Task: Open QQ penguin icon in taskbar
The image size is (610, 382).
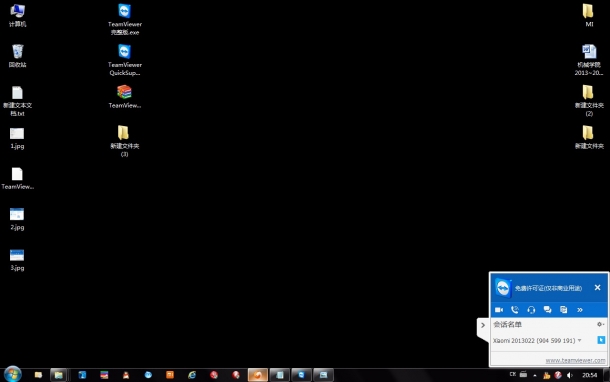Action: tap(126, 375)
